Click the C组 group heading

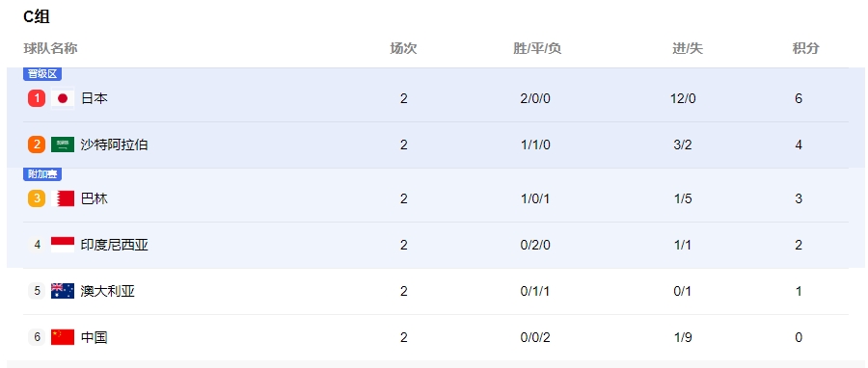point(37,17)
